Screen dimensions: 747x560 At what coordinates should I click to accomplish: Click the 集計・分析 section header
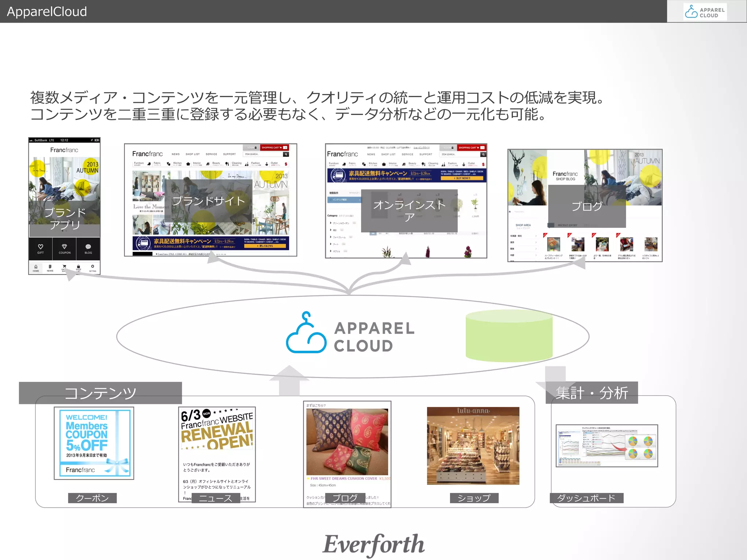592,393
